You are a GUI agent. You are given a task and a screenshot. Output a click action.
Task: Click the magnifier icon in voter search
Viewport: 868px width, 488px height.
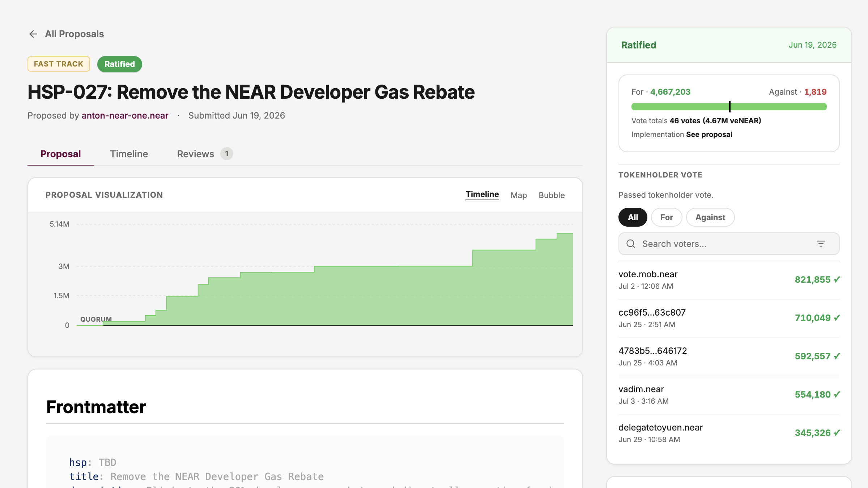pyautogui.click(x=631, y=244)
